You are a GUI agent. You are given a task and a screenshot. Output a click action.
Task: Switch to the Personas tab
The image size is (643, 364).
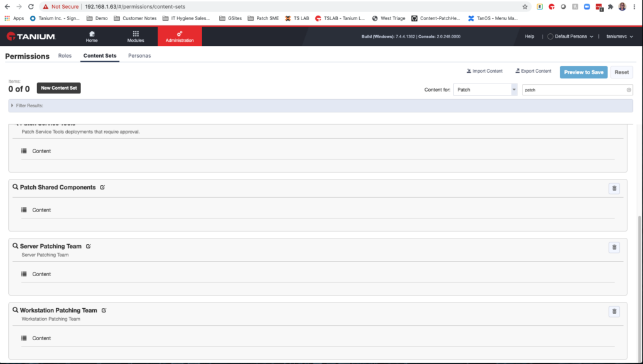[x=139, y=56]
